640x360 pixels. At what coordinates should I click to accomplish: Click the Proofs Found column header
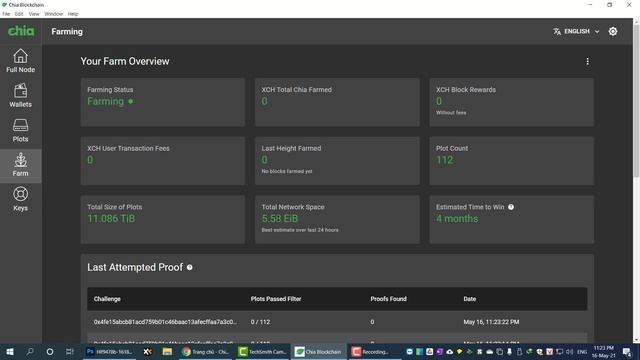pyautogui.click(x=388, y=299)
